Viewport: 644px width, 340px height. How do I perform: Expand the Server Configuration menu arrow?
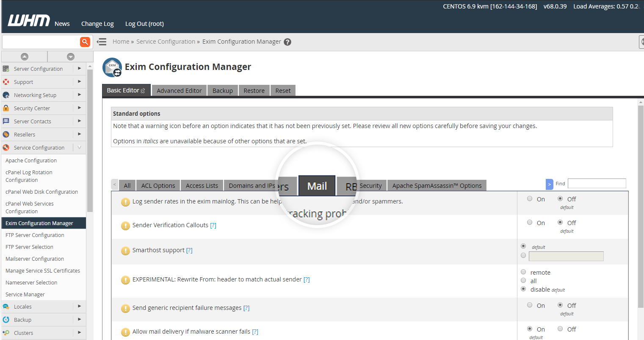coord(79,68)
